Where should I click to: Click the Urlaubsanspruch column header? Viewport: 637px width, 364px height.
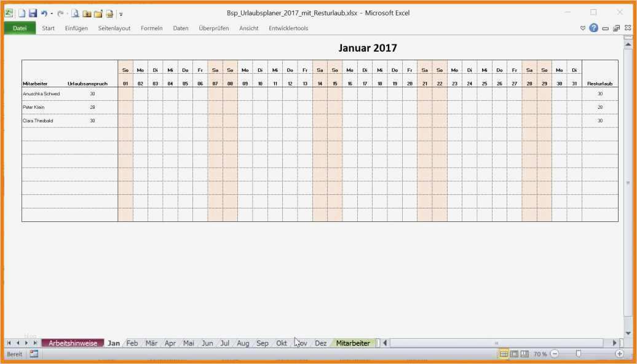tap(87, 84)
